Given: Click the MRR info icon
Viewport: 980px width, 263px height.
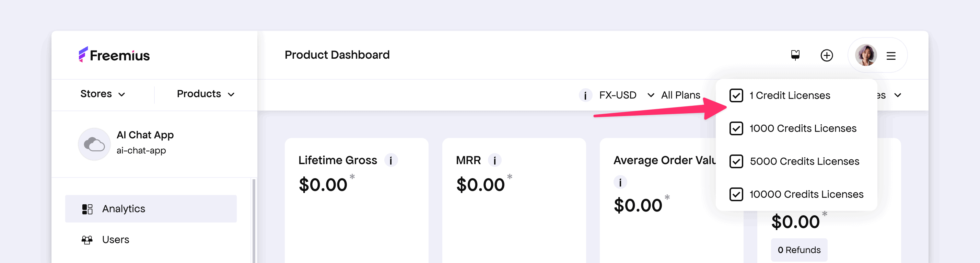Looking at the screenshot, I should [494, 160].
